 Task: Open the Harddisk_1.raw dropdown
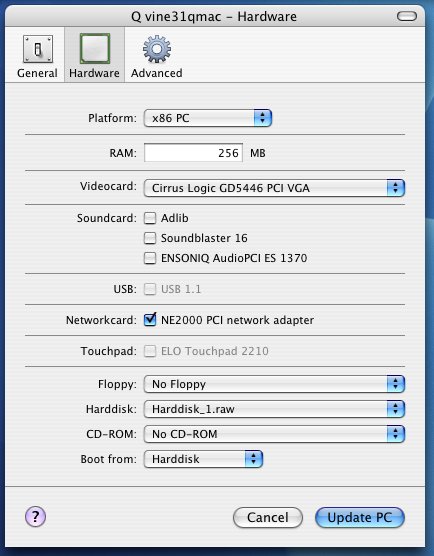(274, 409)
